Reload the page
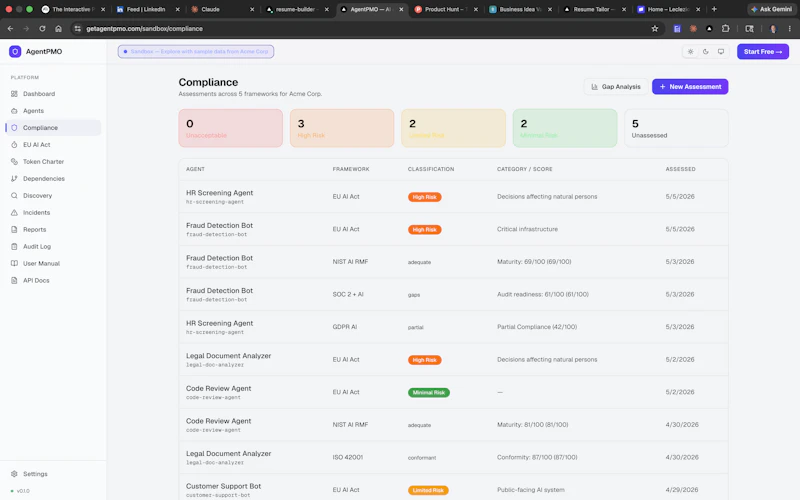 pyautogui.click(x=42, y=29)
